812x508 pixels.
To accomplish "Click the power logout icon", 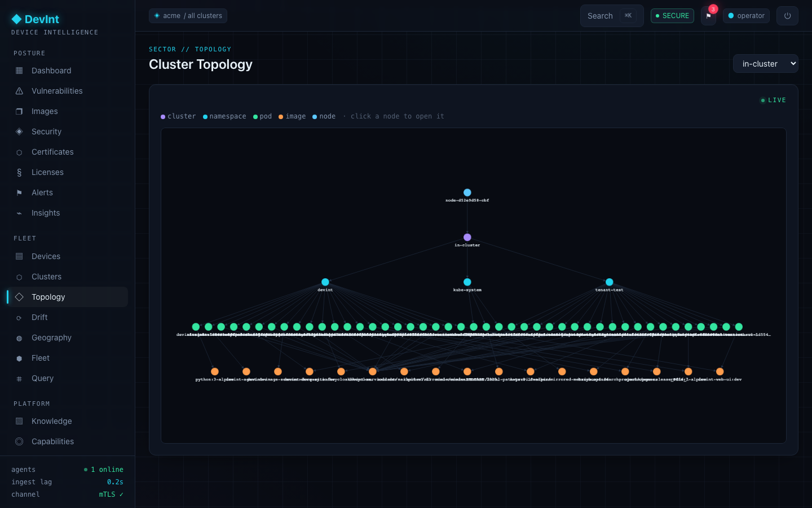I will (787, 16).
